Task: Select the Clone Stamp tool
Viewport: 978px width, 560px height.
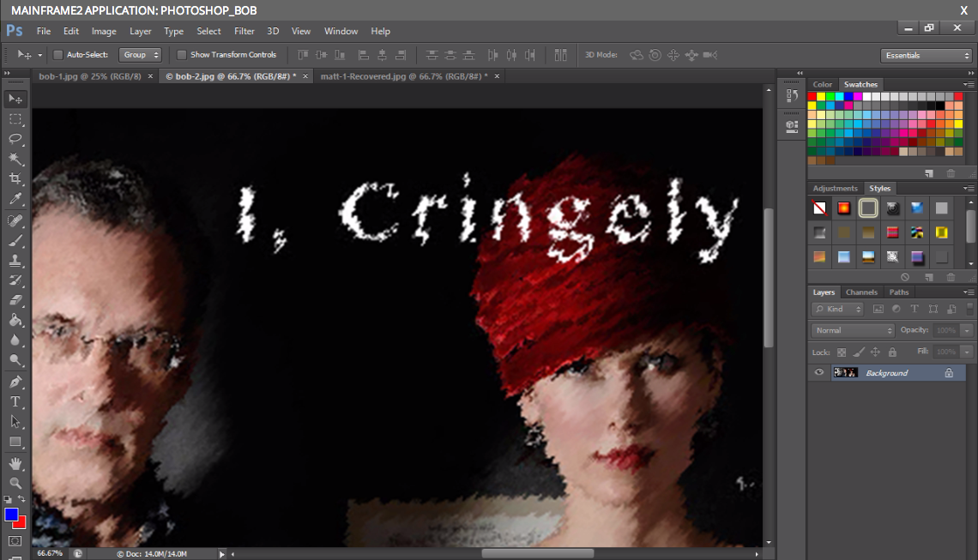Action: coord(15,261)
